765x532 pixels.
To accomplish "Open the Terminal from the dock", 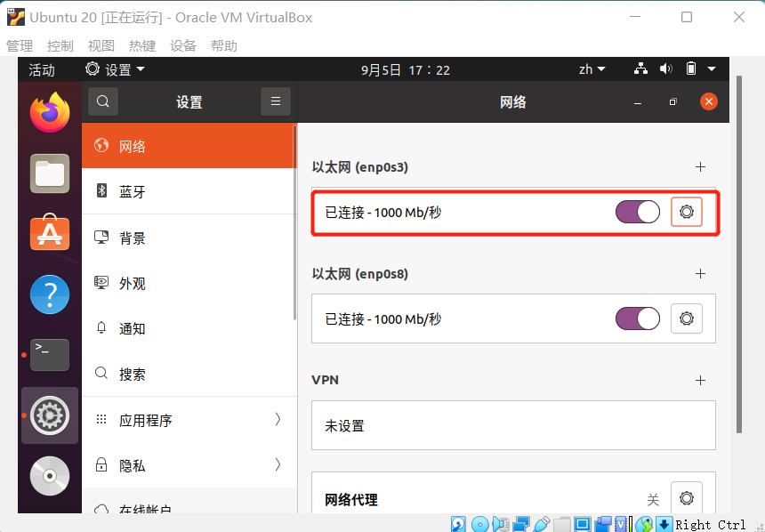I will 50,355.
